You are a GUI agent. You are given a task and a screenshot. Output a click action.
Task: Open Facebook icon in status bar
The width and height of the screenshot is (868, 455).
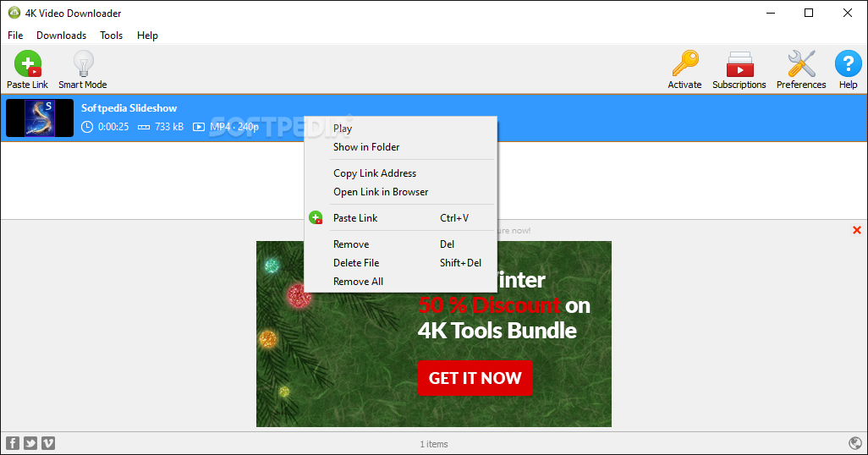[x=13, y=443]
